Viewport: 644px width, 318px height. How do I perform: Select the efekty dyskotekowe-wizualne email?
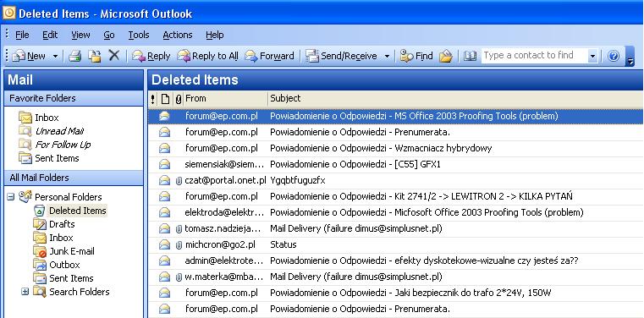tap(396, 260)
